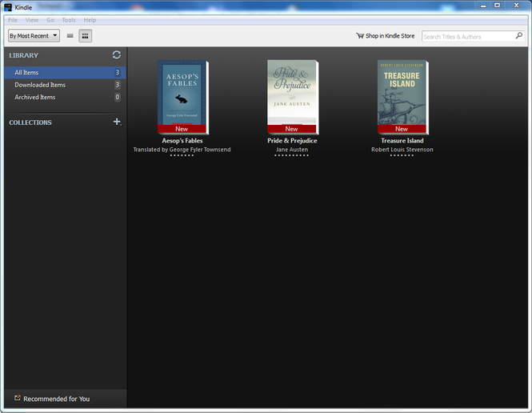This screenshot has width=532, height=413.
Task: Click the reading progress dots under Treasure Island
Action: [x=402, y=155]
